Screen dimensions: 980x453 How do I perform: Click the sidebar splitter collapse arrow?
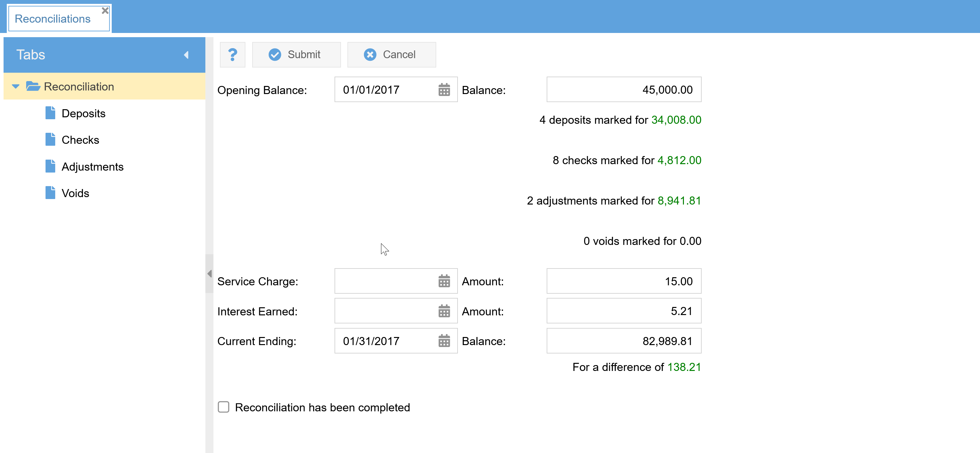[x=209, y=274]
